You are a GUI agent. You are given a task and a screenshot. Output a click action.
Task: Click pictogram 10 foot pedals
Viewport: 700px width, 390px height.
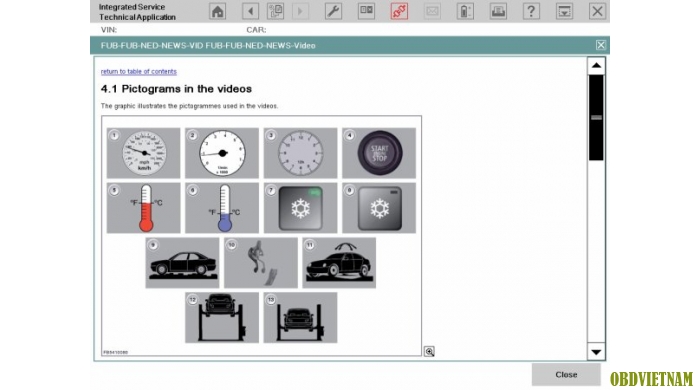point(261,263)
